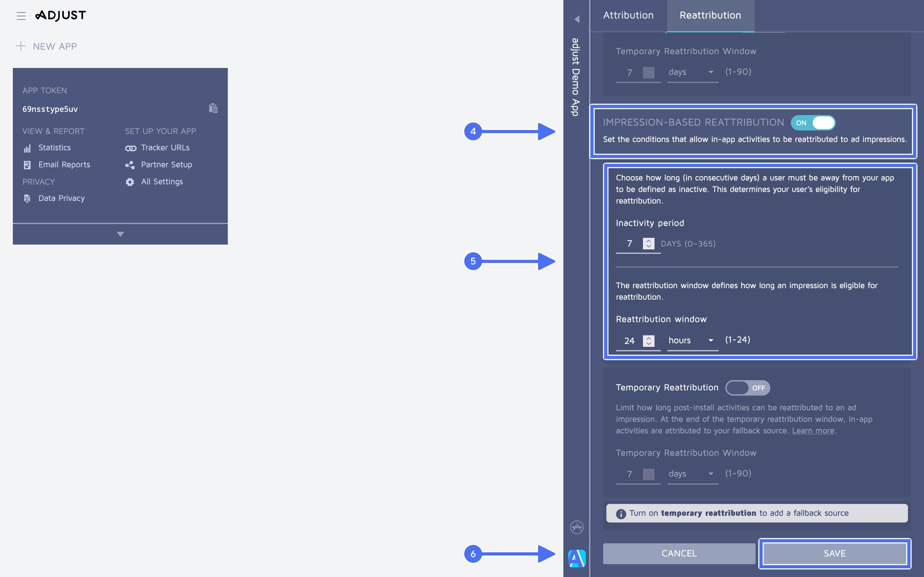Expand the app card details
924x577 pixels.
pyautogui.click(x=120, y=234)
